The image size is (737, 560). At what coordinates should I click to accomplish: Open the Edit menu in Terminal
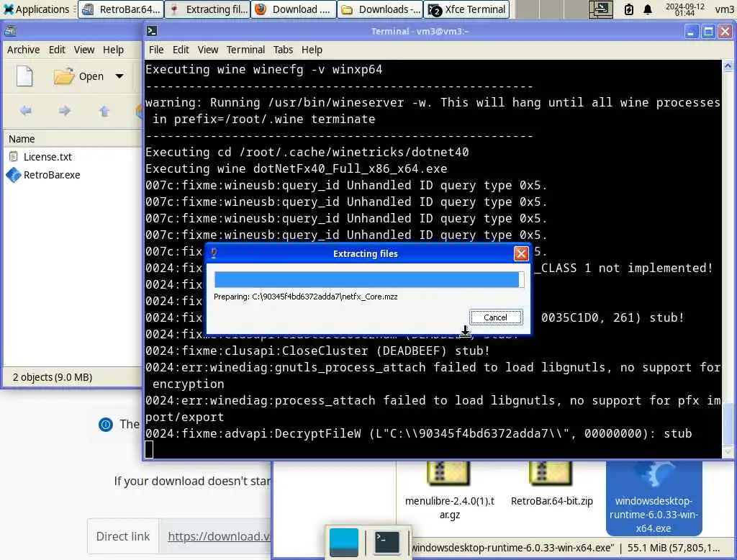[181, 50]
